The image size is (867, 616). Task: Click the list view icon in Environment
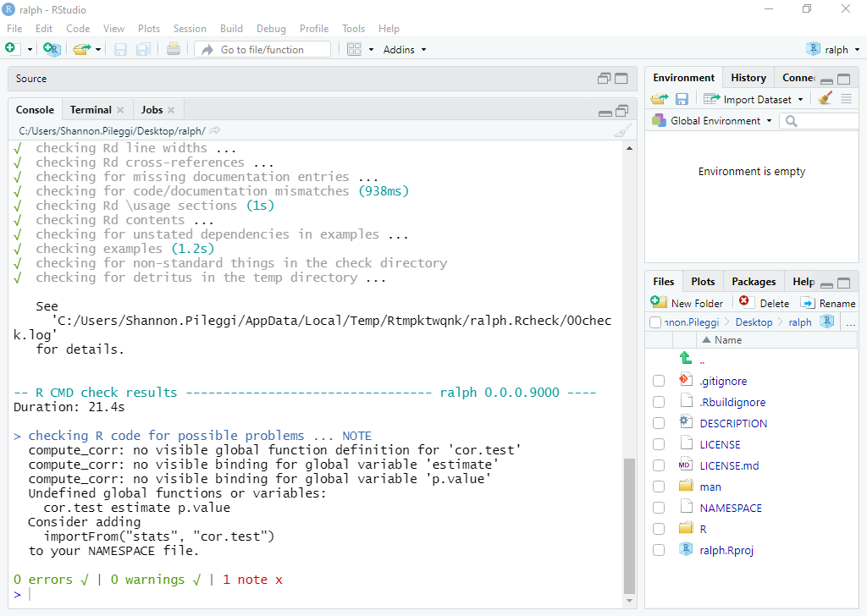click(x=846, y=99)
